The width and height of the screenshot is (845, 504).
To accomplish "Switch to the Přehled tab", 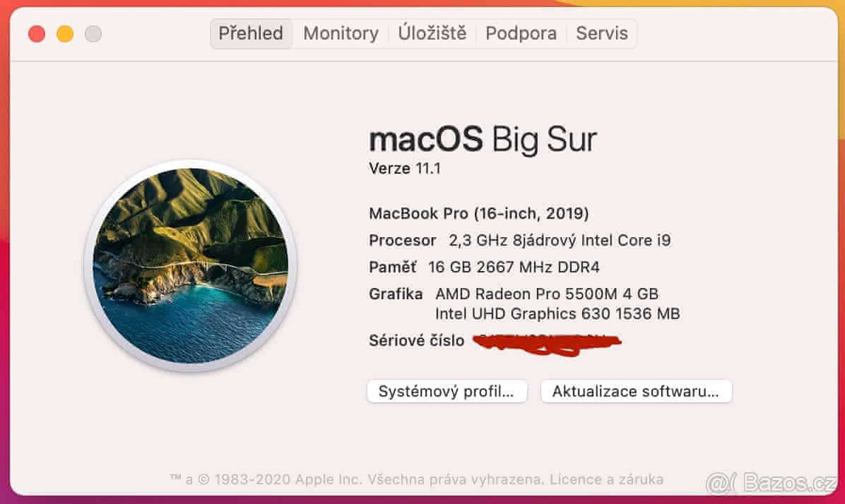I will coord(251,33).
